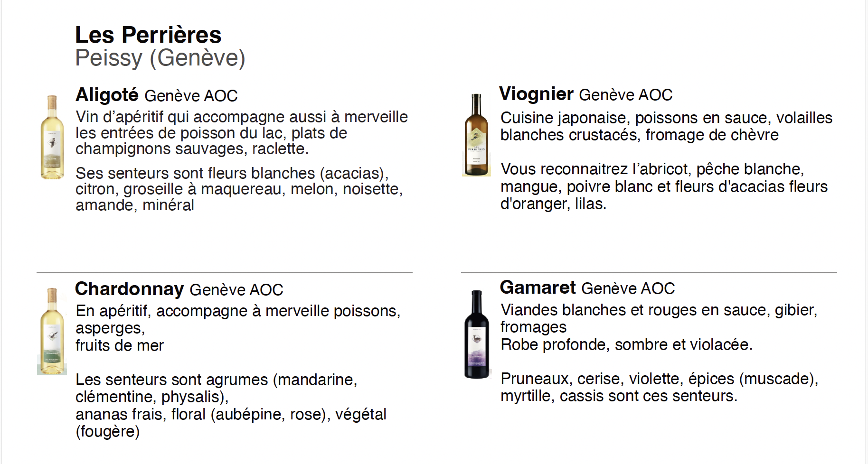The height and width of the screenshot is (464, 868).
Task: Select the Chardonnay Genève AOC heading
Action: click(179, 289)
